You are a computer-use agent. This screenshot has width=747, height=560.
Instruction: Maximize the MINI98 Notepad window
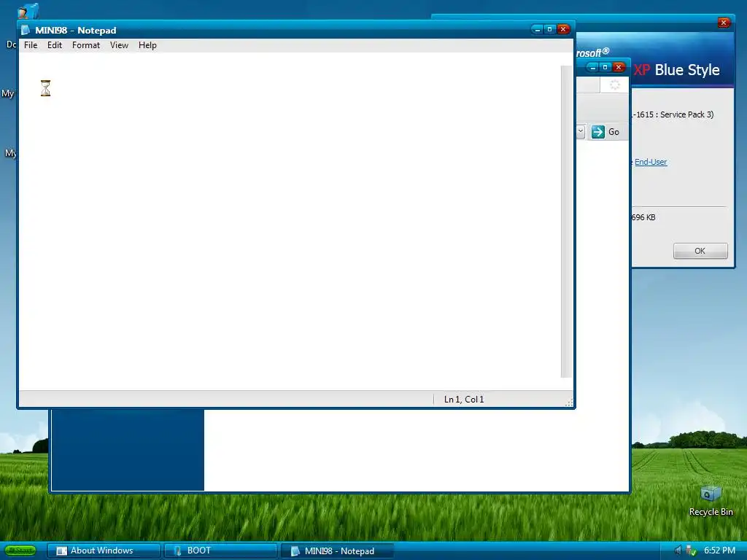tap(550, 29)
